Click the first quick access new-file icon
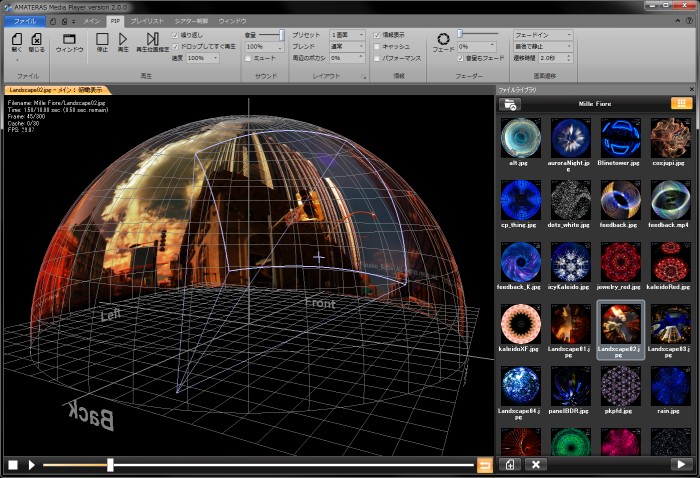 [x=53, y=21]
